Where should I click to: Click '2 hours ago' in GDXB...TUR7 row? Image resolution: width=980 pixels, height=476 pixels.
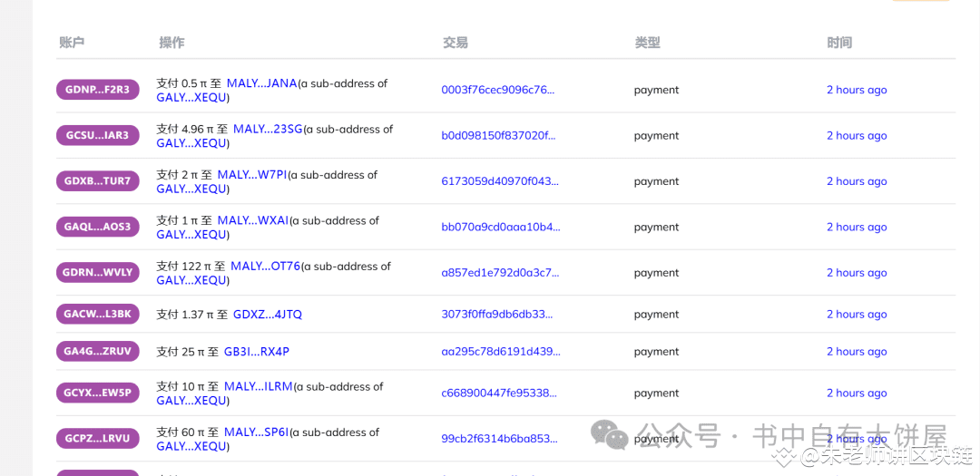point(857,181)
